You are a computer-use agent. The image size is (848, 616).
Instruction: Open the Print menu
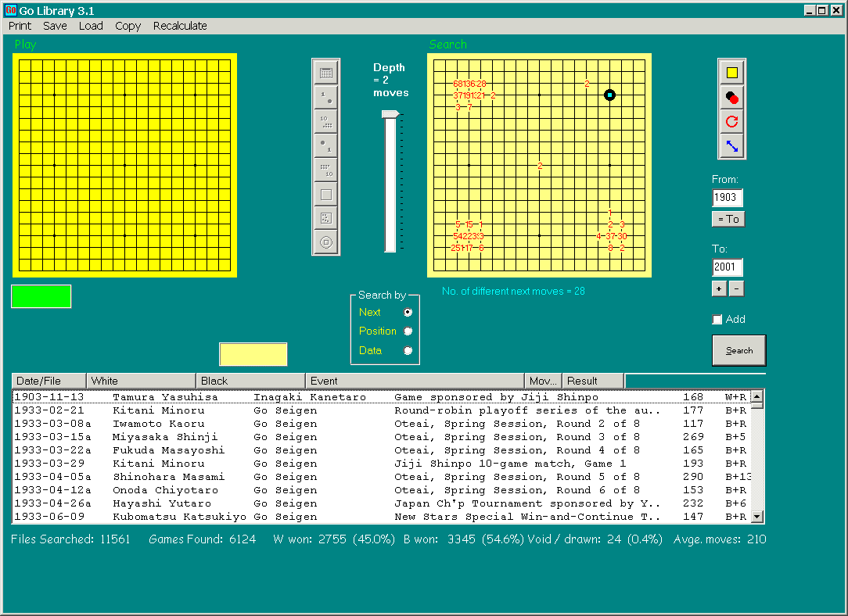[20, 26]
